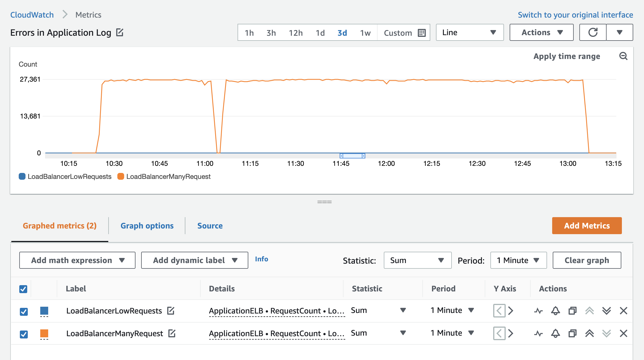Viewport: 644px width, 360px height.
Task: Create an alarm for LoadBalancerLowRequests via bell icon
Action: click(x=555, y=311)
